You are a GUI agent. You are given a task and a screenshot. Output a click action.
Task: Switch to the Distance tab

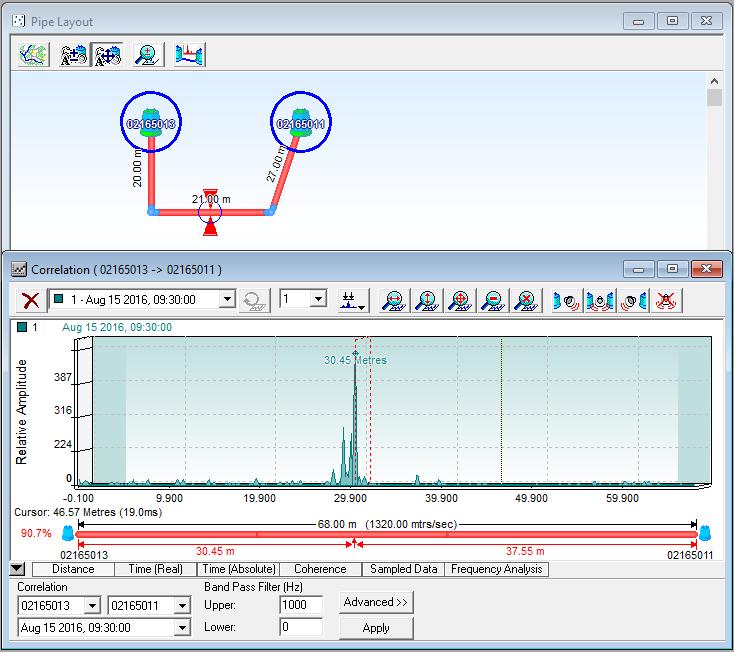[x=73, y=569]
